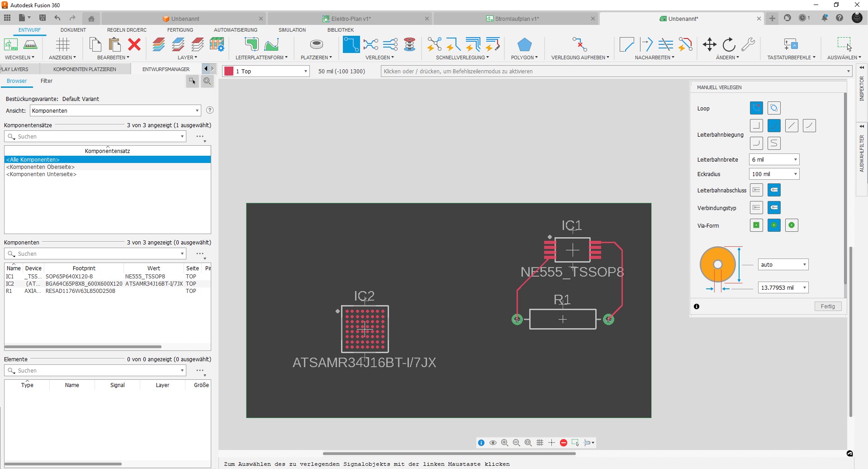This screenshot has height=469, width=868.
Task: Select the via placement icon under PLATZIEREN
Action: (x=317, y=44)
